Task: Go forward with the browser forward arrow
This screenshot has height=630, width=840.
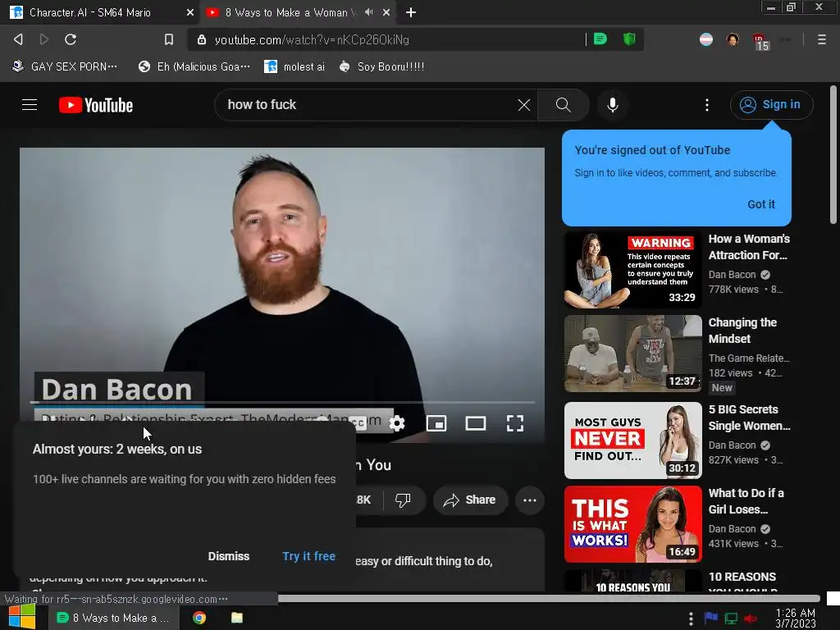Action: [x=44, y=39]
